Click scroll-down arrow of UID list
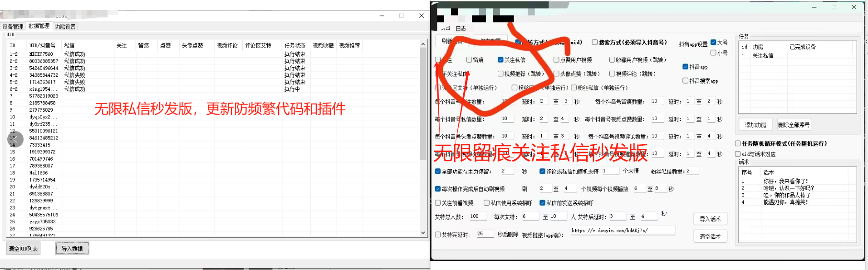This screenshot has height=270, width=868. click(x=423, y=233)
